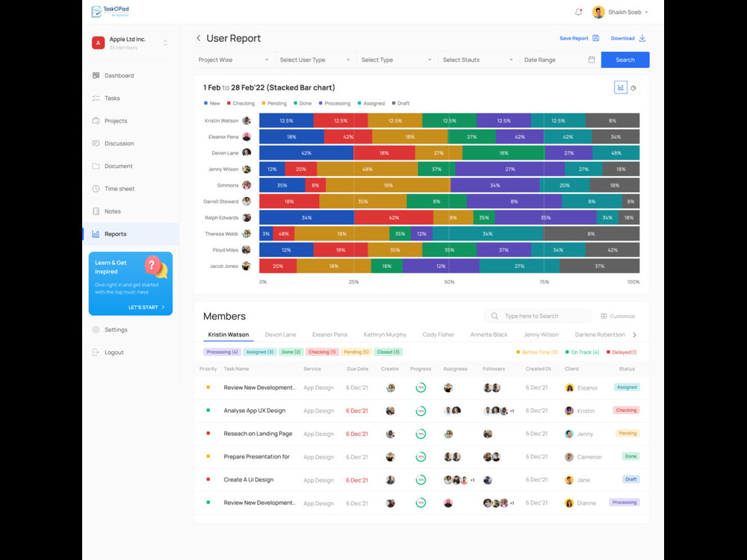Viewport: 747px width, 560px height.
Task: Click the Save Report disk icon
Action: 595,38
